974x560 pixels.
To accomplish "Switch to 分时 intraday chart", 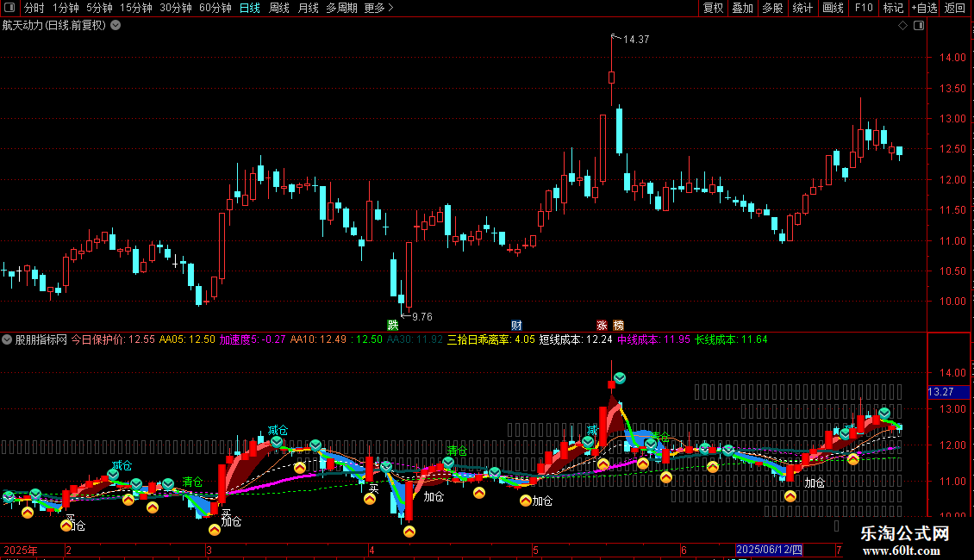I will pos(34,8).
